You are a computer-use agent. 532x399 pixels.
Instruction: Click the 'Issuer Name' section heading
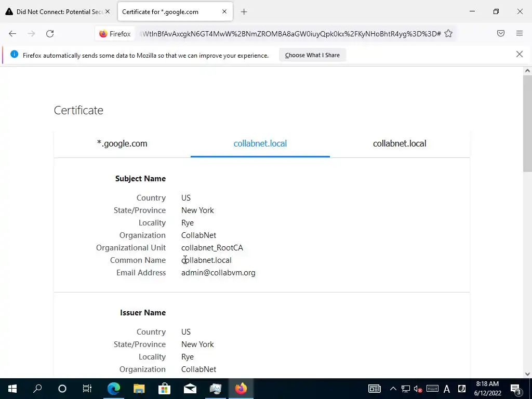pos(143,313)
